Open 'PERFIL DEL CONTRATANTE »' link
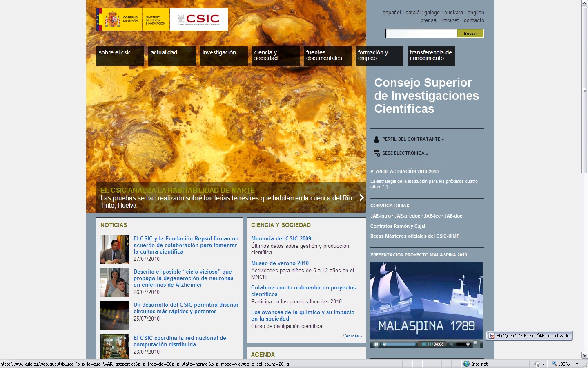Viewport: 588px width, 368px height. [413, 139]
